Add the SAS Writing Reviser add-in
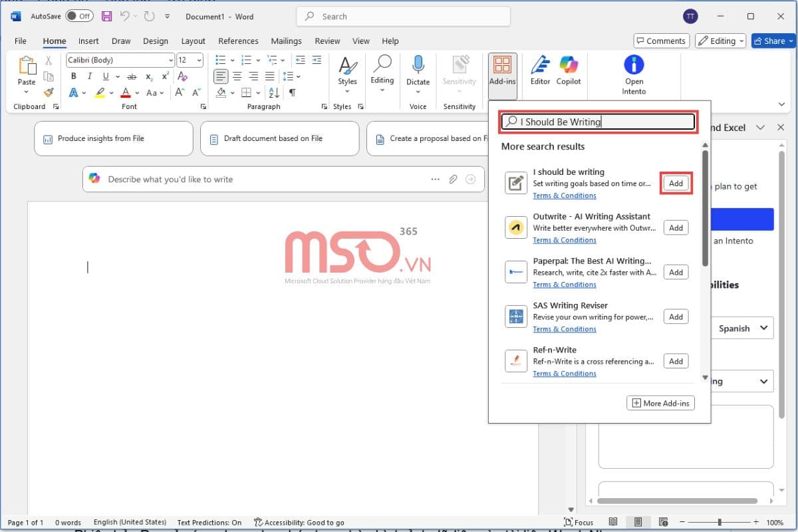798x532 pixels. coord(676,317)
